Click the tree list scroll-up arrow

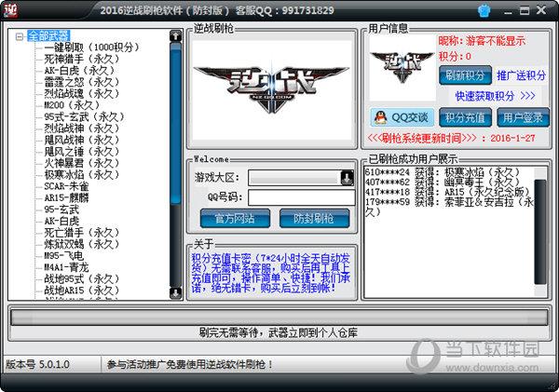tap(175, 36)
